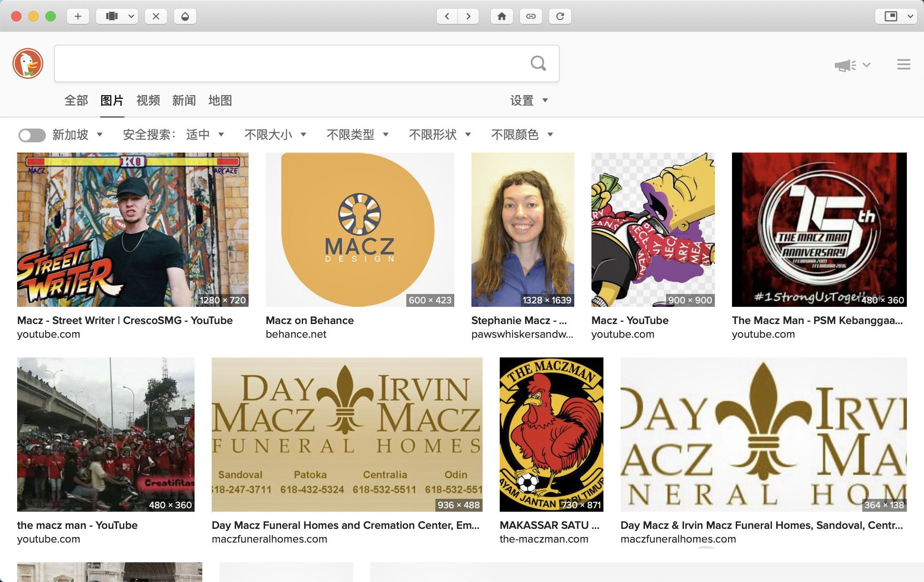
Task: Click the fire/burn data droplet icon
Action: tap(185, 16)
